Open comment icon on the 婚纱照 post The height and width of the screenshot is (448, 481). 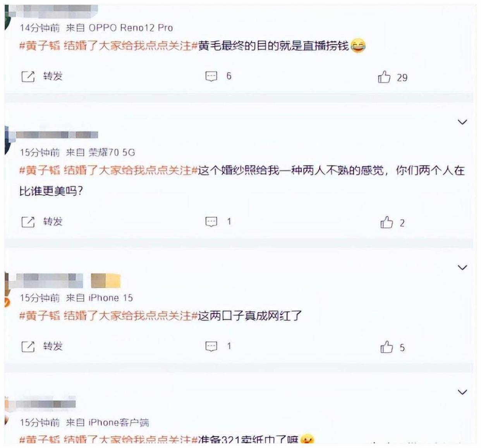211,222
